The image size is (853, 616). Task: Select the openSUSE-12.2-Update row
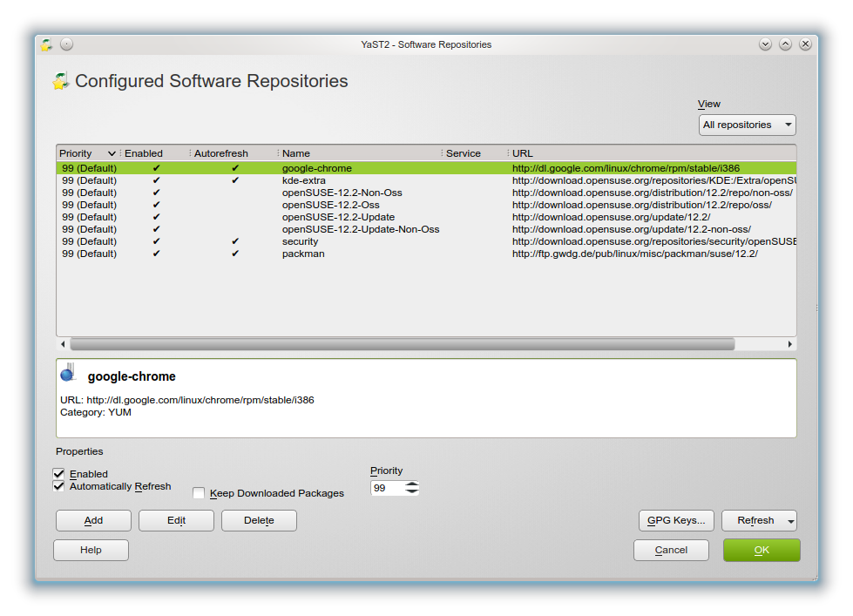427,217
